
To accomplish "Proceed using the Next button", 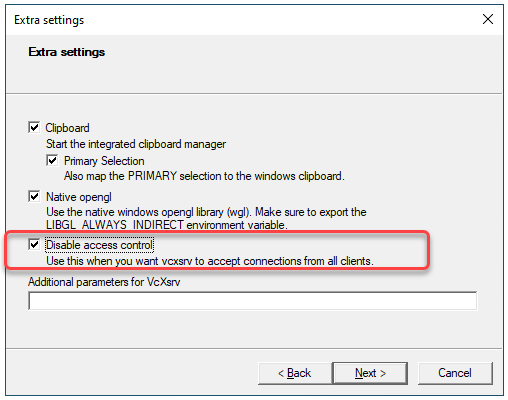I will [x=370, y=373].
